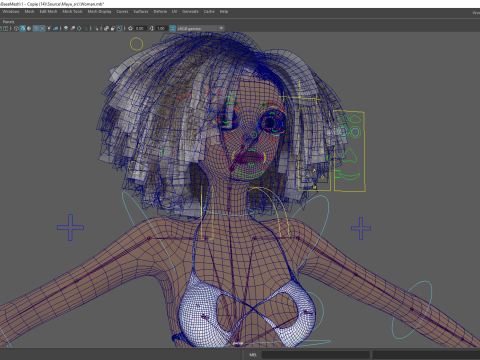Toggle viewport Shadows icon
The image size is (480, 360).
pyautogui.click(x=56, y=29)
